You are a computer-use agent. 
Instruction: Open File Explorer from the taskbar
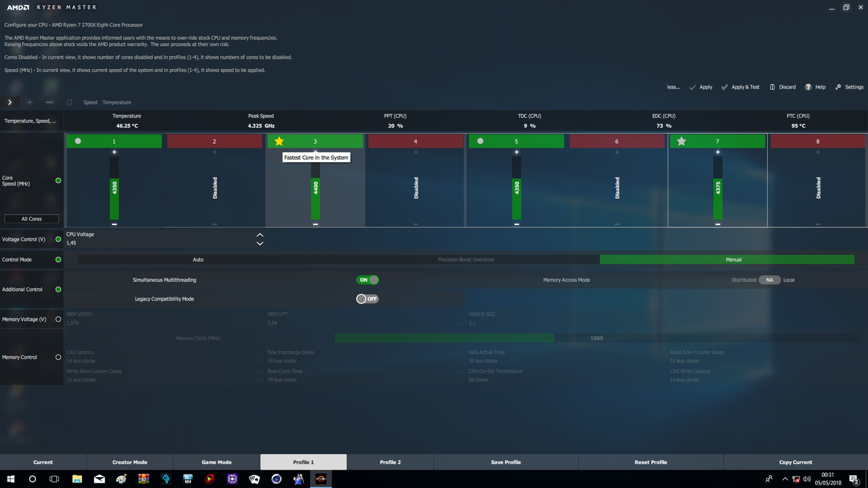77,479
